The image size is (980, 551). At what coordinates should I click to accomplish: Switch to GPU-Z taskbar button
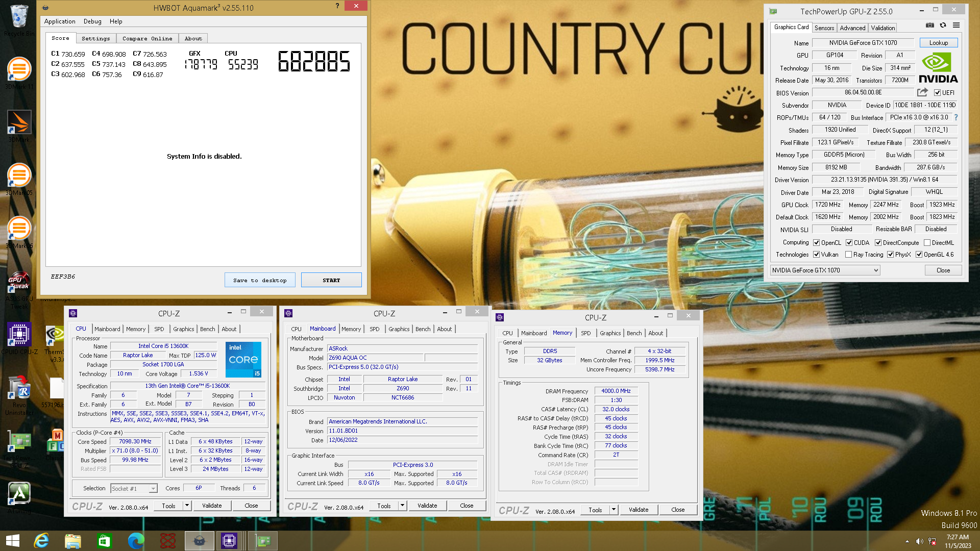263,541
